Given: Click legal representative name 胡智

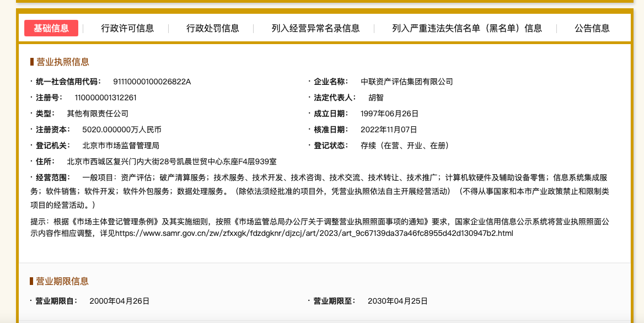Looking at the screenshot, I should click(x=376, y=98).
